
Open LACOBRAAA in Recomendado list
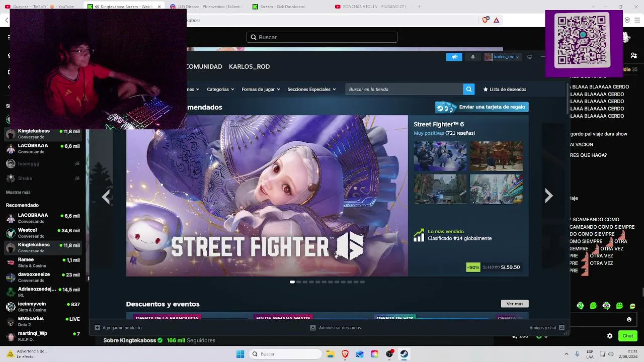43,218
